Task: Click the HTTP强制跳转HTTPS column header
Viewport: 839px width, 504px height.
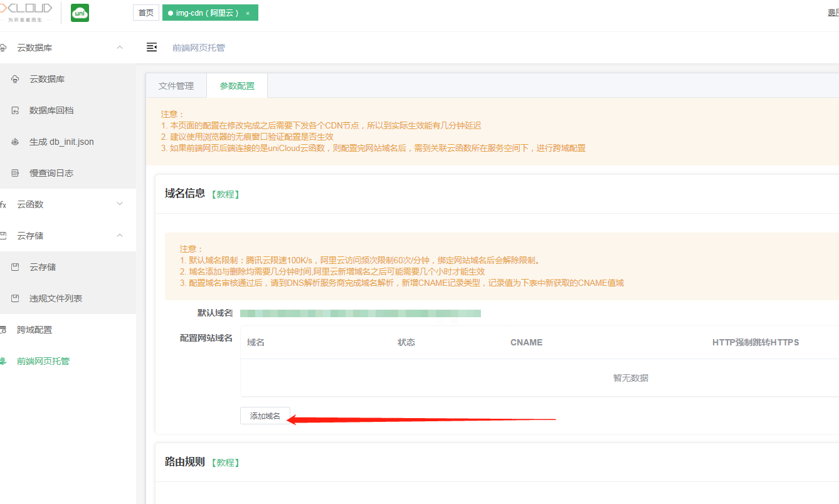Action: click(756, 342)
